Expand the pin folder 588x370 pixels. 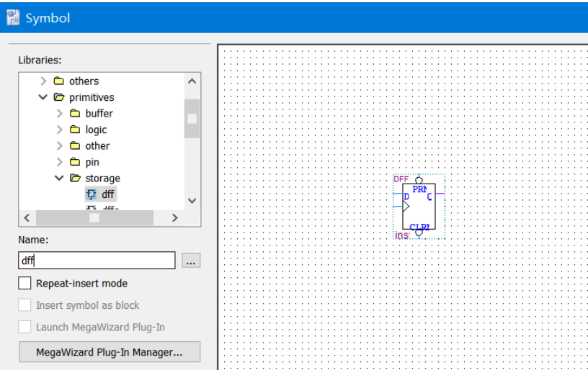coord(60,162)
